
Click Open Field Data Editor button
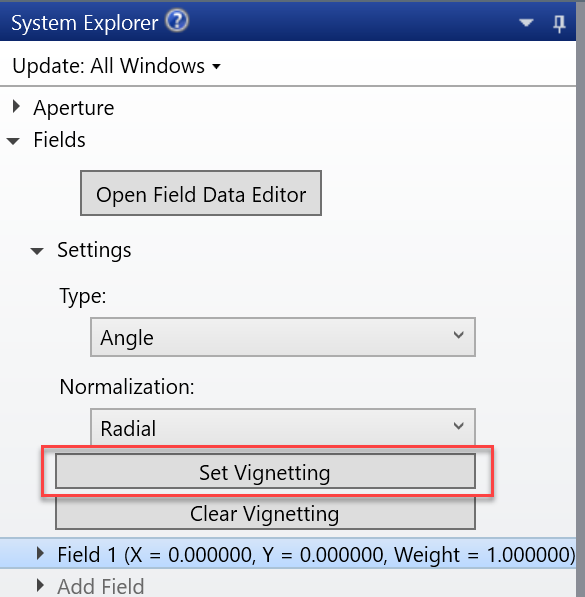pos(201,193)
